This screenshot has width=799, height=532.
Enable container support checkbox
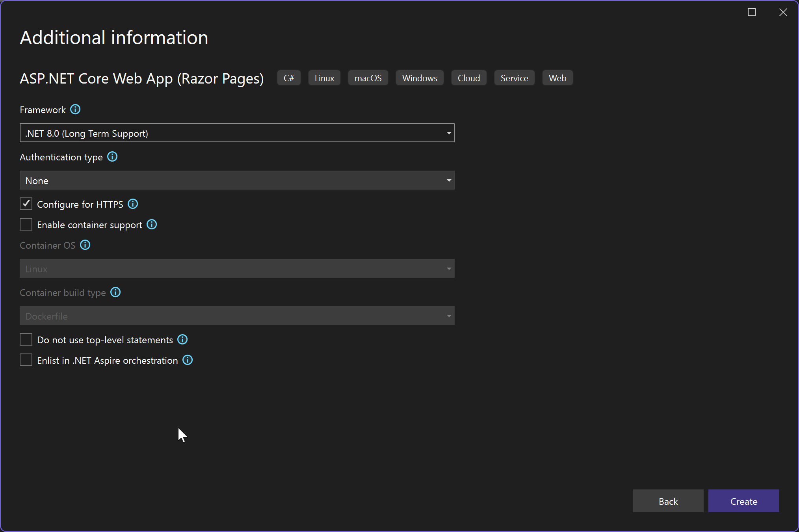(x=26, y=225)
